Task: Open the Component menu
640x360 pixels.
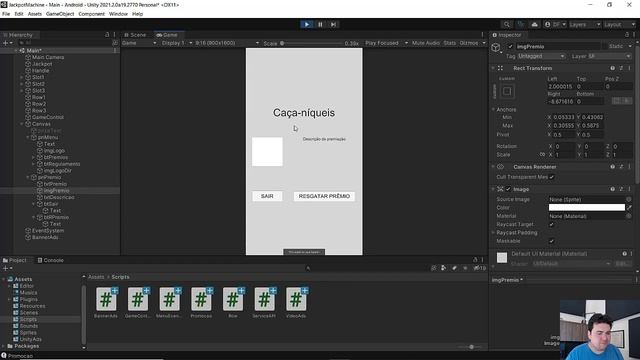Action: (x=91, y=14)
